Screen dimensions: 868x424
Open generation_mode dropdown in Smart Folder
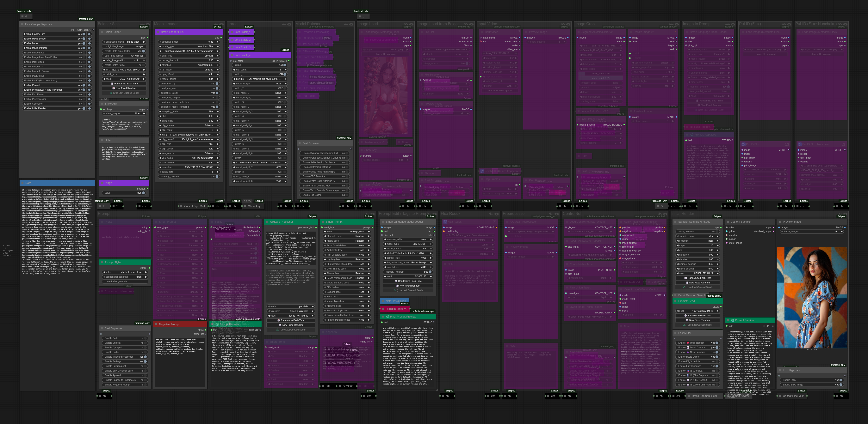coord(124,42)
